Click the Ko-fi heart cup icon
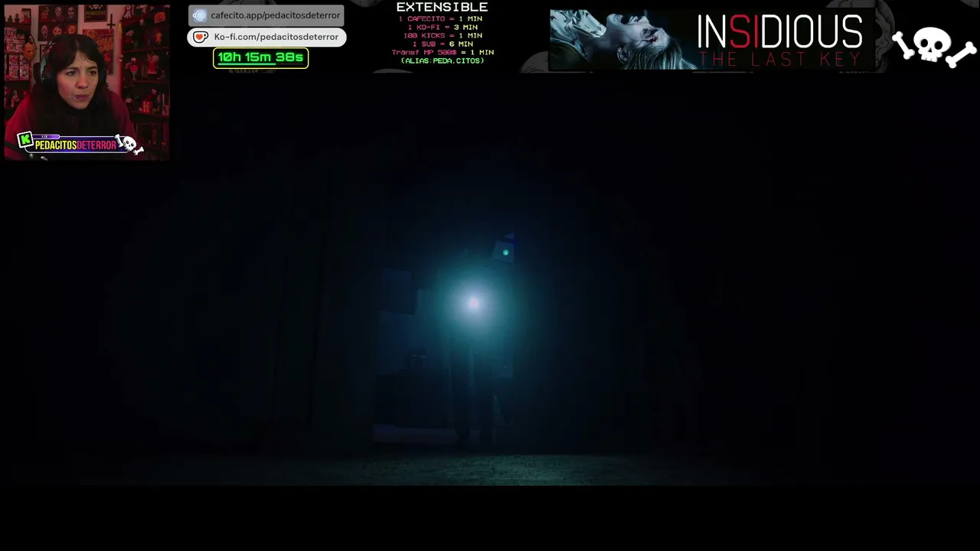980x551 pixels. [200, 37]
